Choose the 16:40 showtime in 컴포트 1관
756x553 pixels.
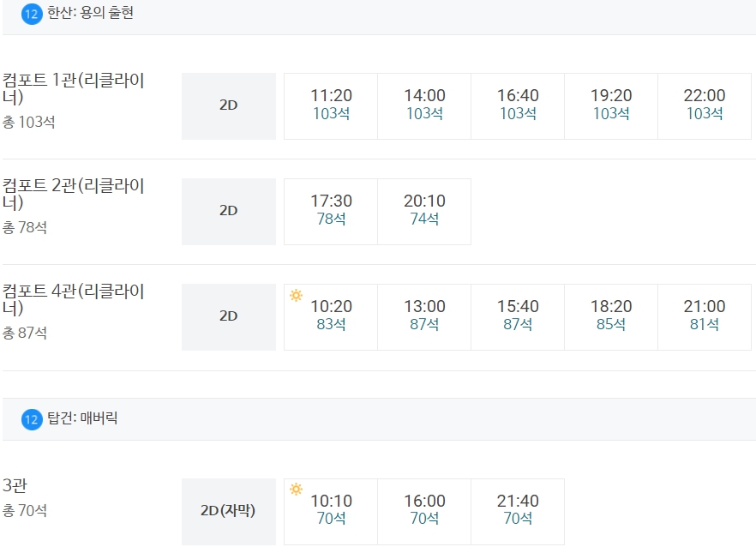[518, 106]
